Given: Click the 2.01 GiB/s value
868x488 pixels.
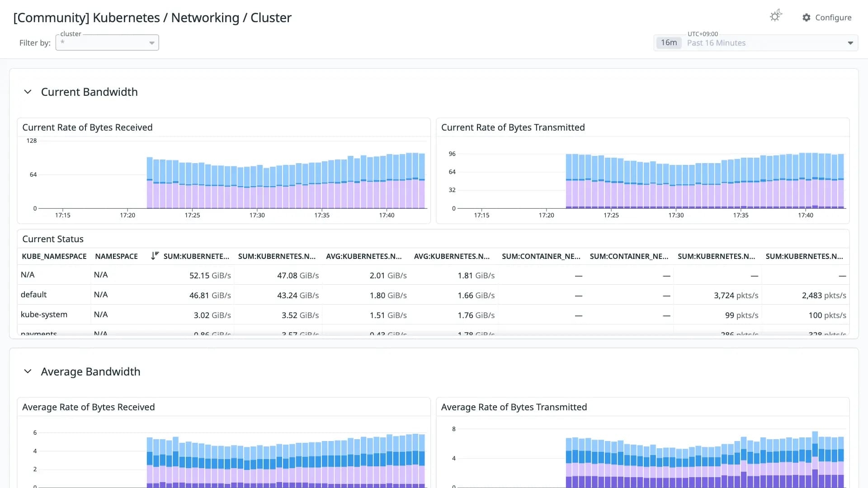Looking at the screenshot, I should [388, 275].
